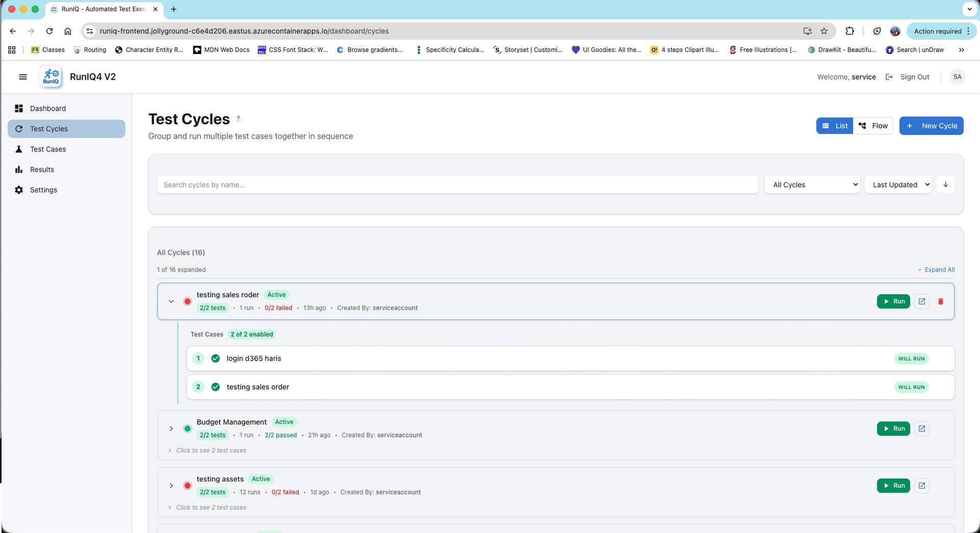Screen dimensions: 980x533
Task: Show more bookmarks with the overflow chevron
Action: click(x=962, y=50)
